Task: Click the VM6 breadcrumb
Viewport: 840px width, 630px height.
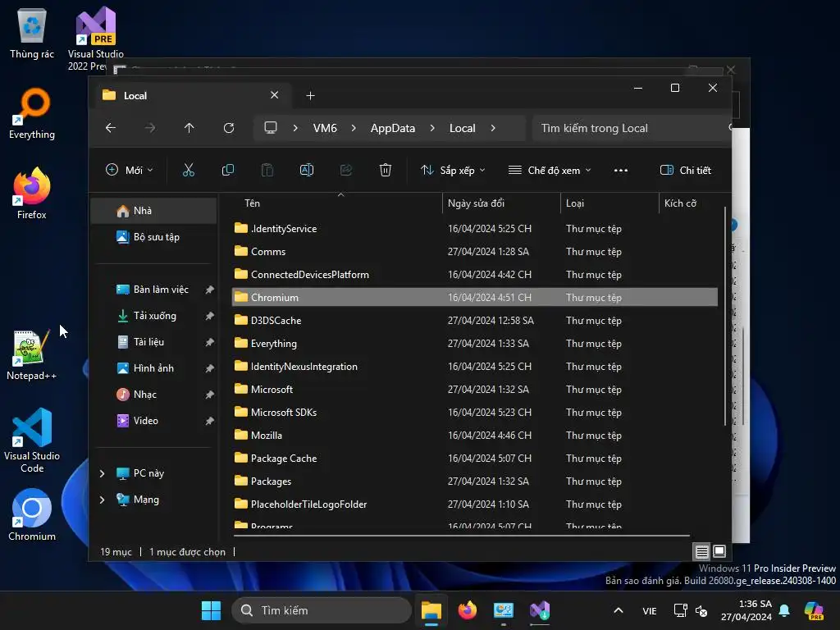Action: pyautogui.click(x=325, y=128)
